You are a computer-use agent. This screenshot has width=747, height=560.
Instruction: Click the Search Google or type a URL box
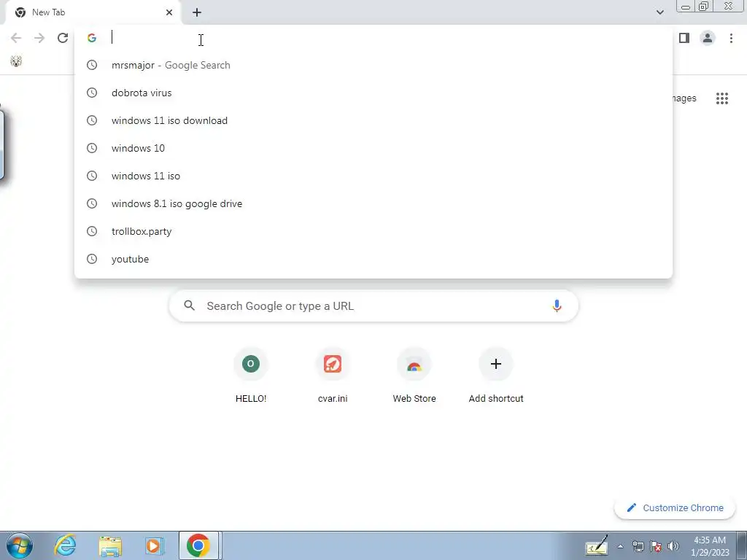click(x=373, y=306)
